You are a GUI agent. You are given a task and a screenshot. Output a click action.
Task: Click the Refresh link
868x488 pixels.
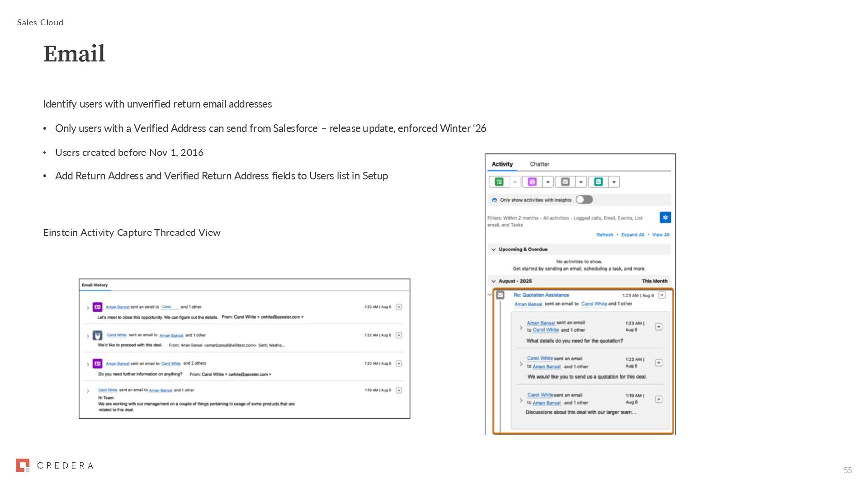point(604,235)
